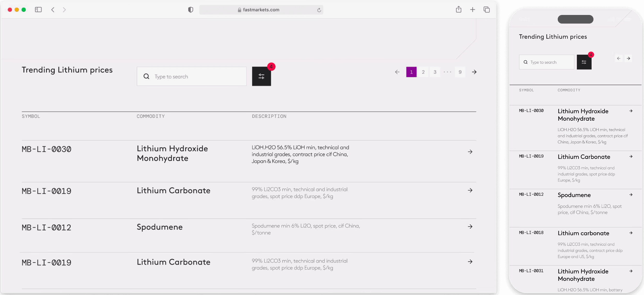Jump to page 9 in pagination
The width and height of the screenshot is (644, 295).
(x=460, y=72)
